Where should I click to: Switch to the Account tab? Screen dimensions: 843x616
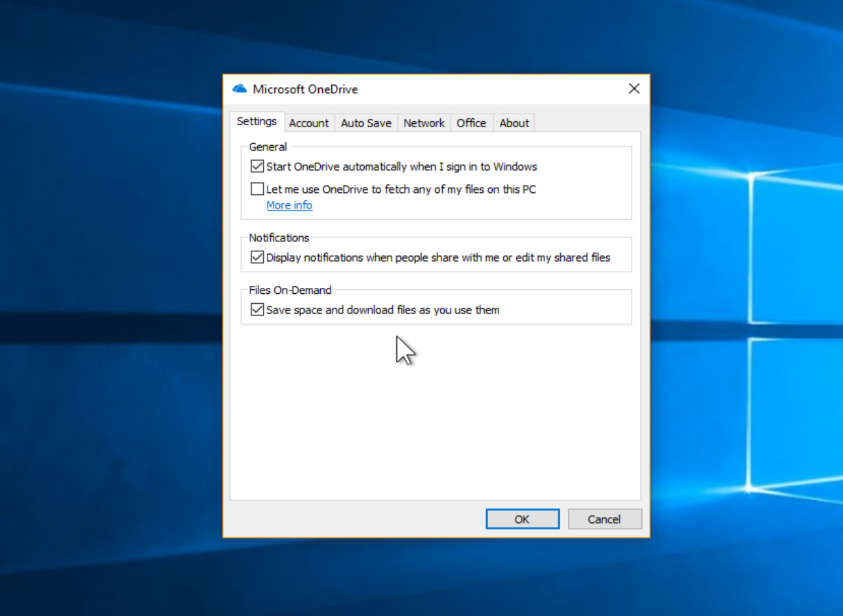point(309,123)
